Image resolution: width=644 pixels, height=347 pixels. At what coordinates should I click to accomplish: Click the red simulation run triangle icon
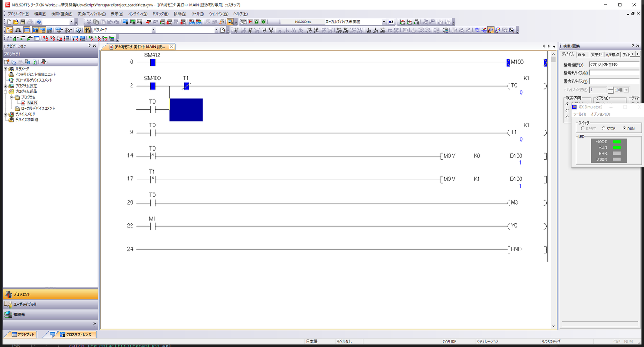[250, 21]
